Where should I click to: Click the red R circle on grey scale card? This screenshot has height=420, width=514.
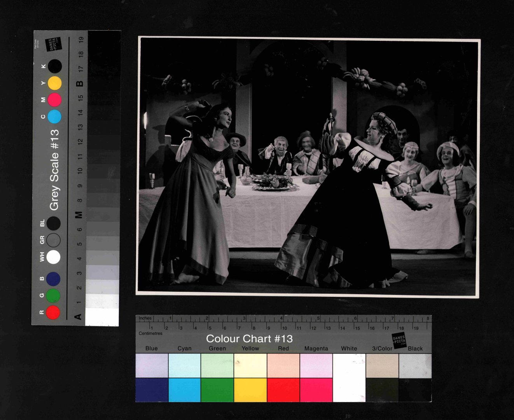tap(53, 312)
